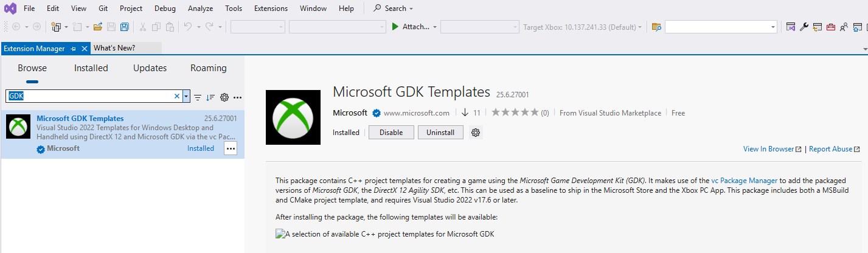868x253 pixels.
Task: Open the Extensions menu
Action: (271, 9)
